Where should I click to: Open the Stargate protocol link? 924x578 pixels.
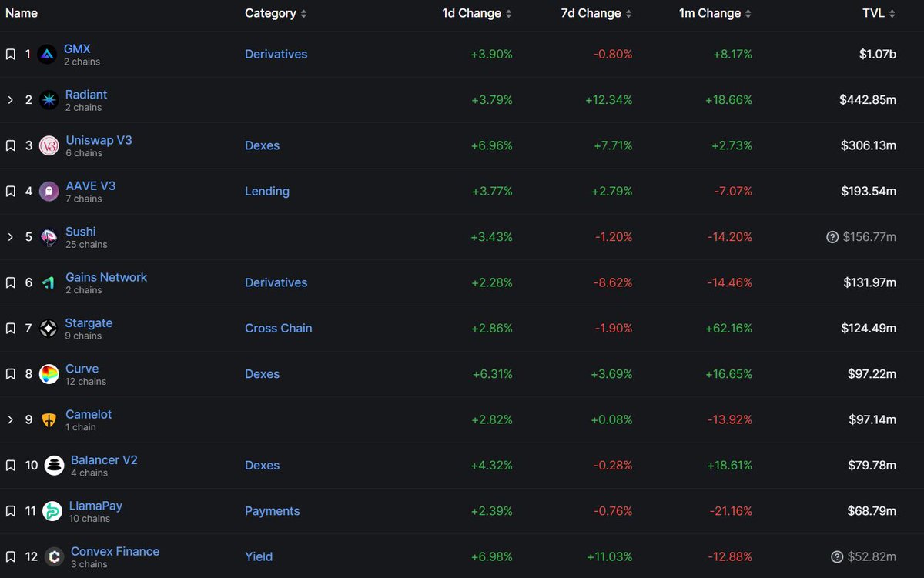click(89, 322)
